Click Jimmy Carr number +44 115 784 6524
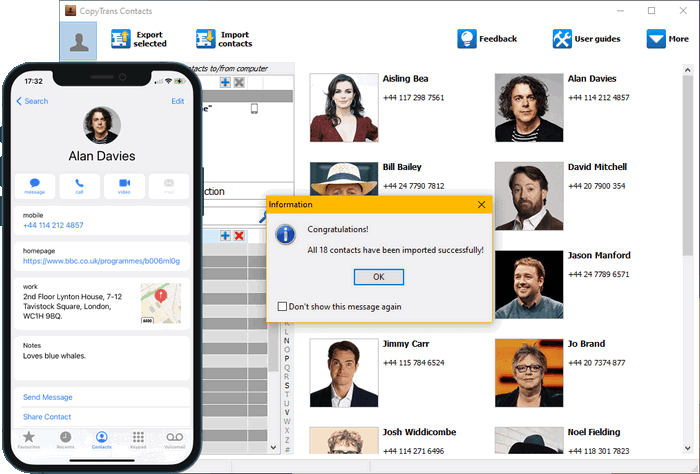The image size is (700, 474). tap(413, 363)
